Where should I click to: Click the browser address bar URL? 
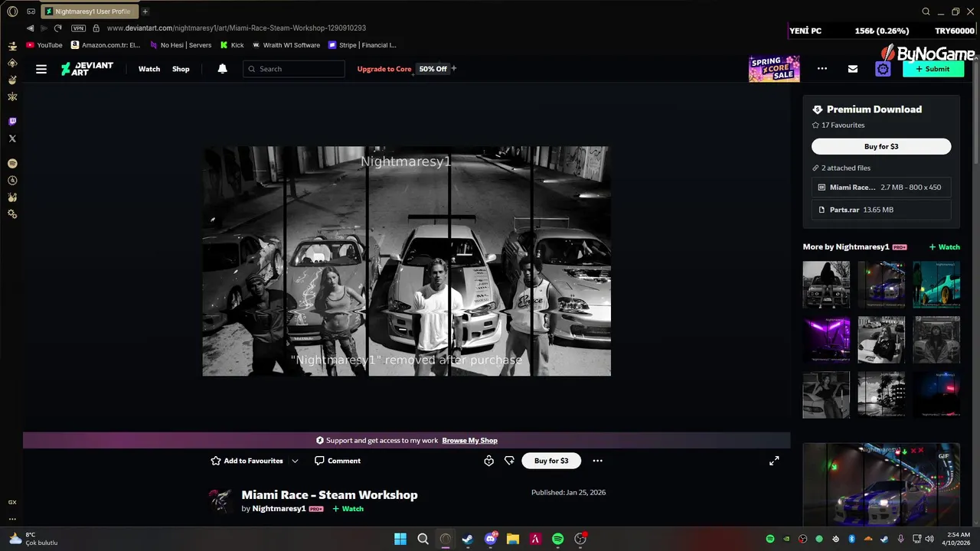237,28
